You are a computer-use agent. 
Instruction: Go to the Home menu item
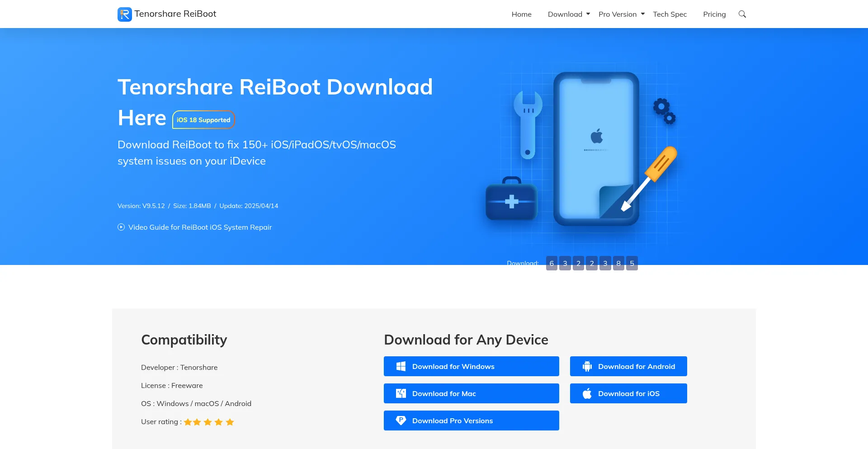[x=522, y=14]
